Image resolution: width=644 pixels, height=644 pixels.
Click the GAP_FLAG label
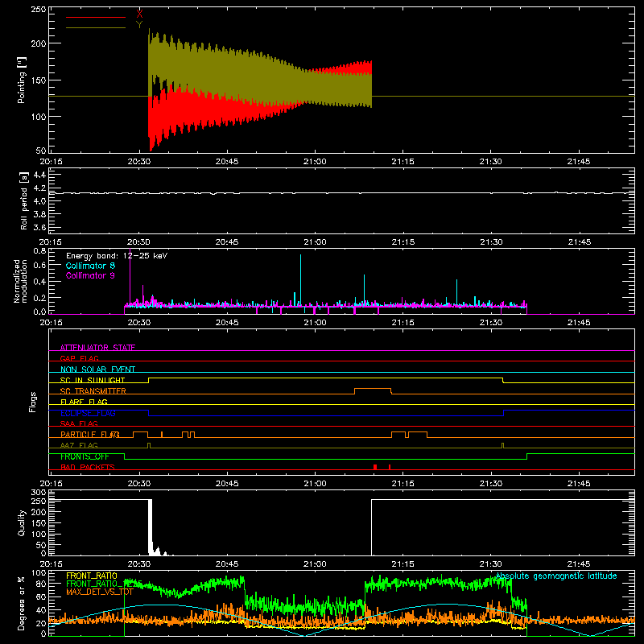79,358
